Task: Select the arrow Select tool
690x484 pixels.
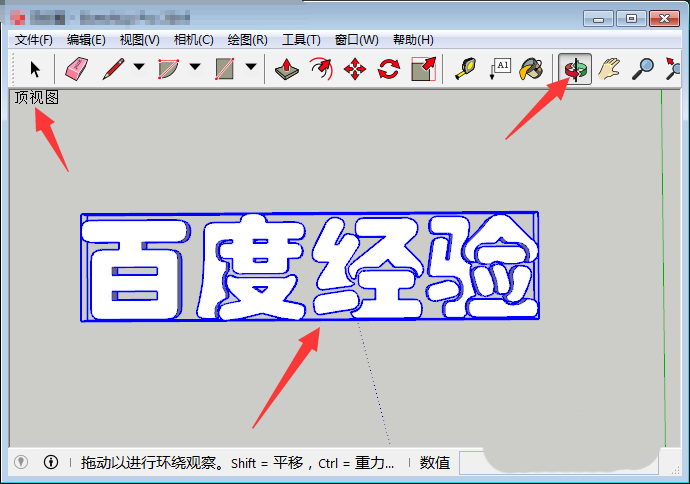Action: click(x=35, y=69)
